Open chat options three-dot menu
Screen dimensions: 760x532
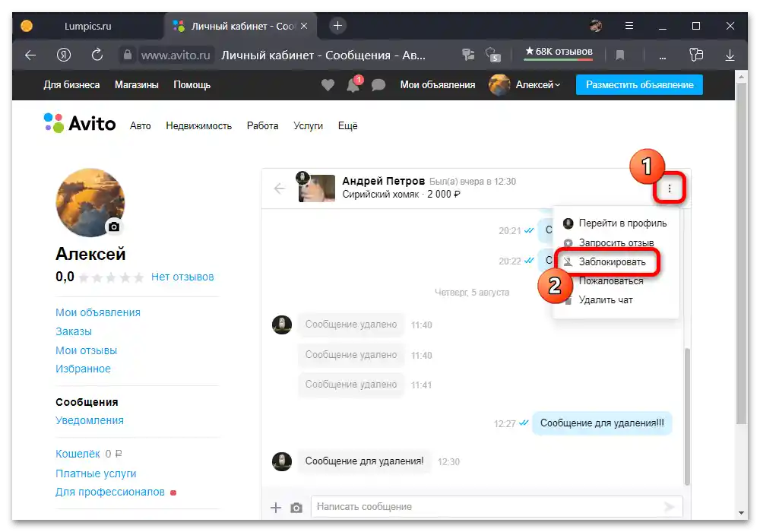point(670,188)
